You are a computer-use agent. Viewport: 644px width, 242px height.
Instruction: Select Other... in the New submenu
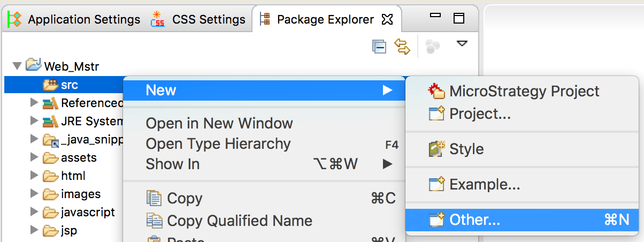coord(475,220)
